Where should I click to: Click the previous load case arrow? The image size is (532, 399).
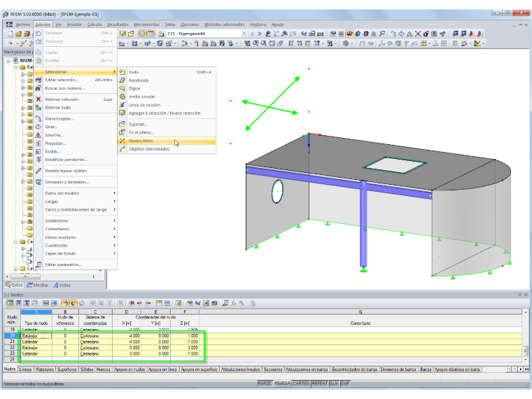click(252, 34)
